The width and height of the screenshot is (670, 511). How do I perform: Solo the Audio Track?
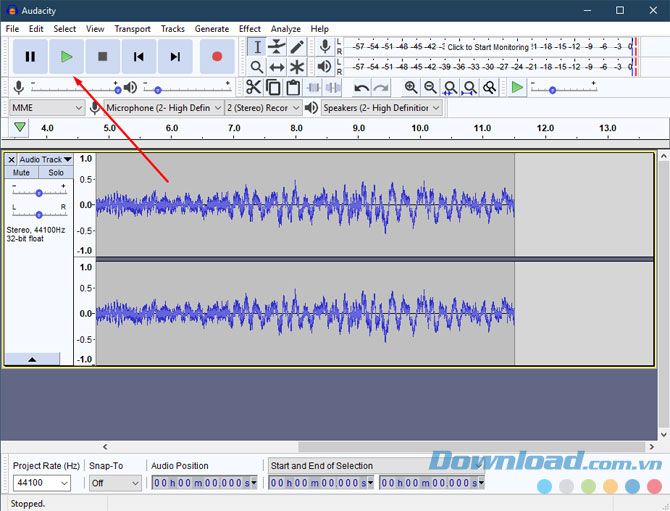coord(56,173)
